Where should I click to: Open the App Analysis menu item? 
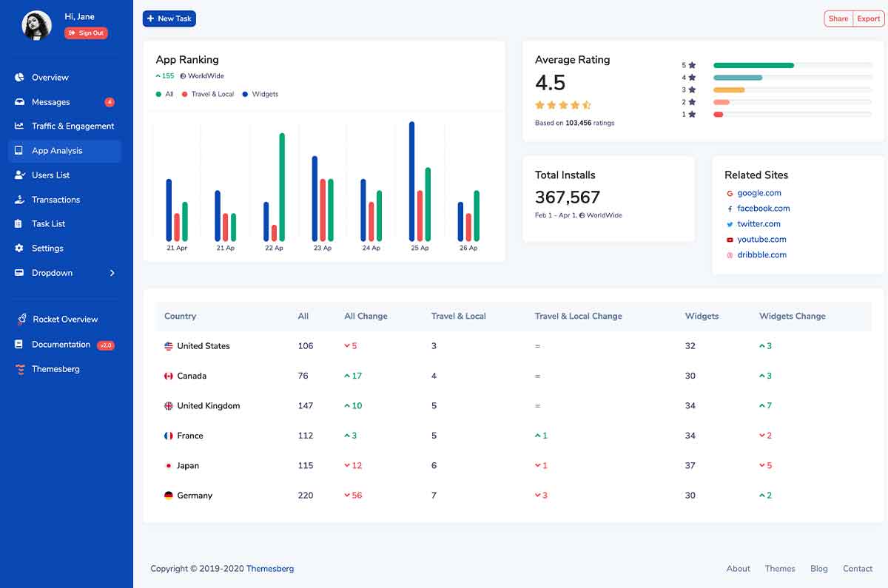pyautogui.click(x=57, y=151)
